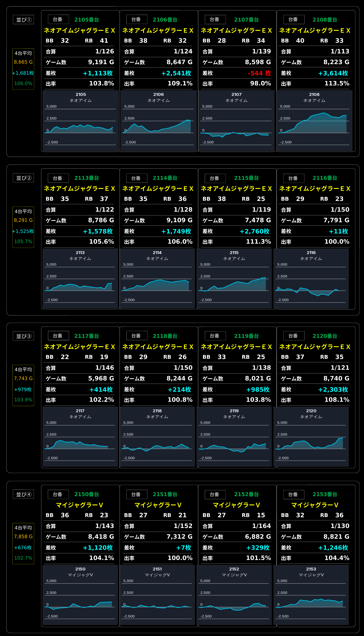
Task: Select the 2113番台 machine number
Action: pyautogui.click(x=87, y=178)
